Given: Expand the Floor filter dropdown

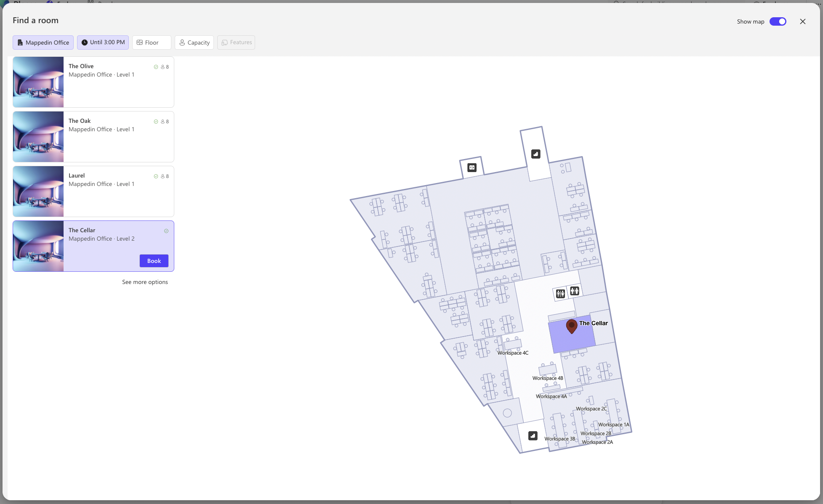Looking at the screenshot, I should [152, 42].
